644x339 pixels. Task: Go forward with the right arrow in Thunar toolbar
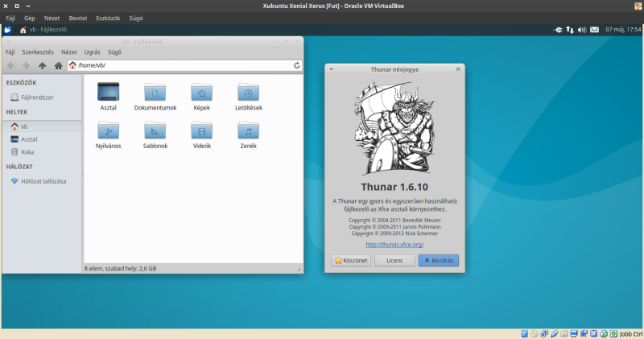tap(26, 65)
